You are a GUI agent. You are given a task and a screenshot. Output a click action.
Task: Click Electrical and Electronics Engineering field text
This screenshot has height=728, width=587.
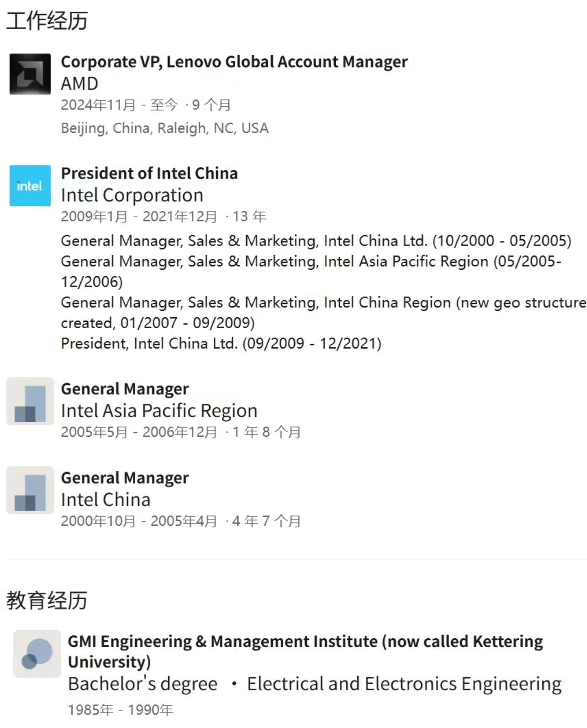pos(404,684)
